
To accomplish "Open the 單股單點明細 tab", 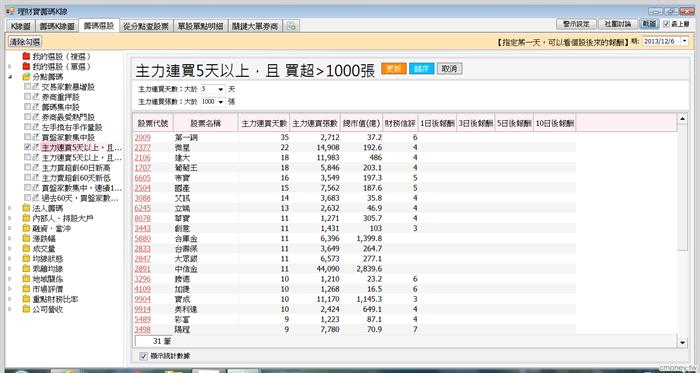I will click(200, 26).
